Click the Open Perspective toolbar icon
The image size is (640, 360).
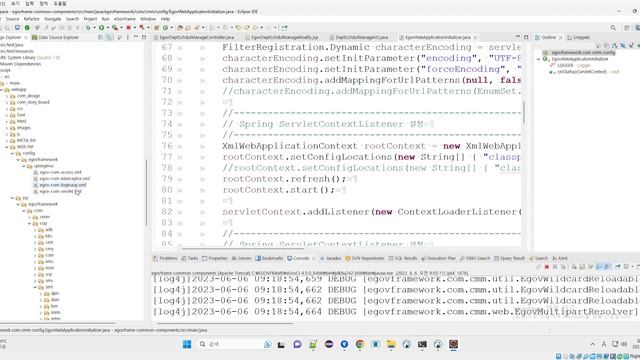pyautogui.click(x=627, y=28)
